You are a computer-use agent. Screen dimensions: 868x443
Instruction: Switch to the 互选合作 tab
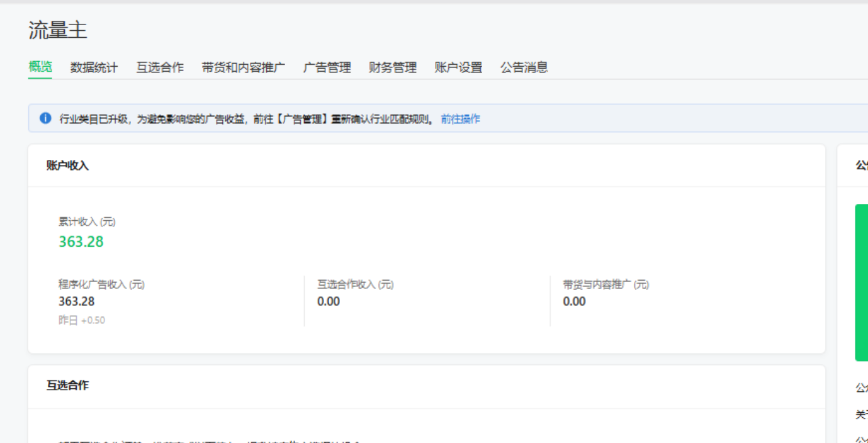(x=160, y=67)
